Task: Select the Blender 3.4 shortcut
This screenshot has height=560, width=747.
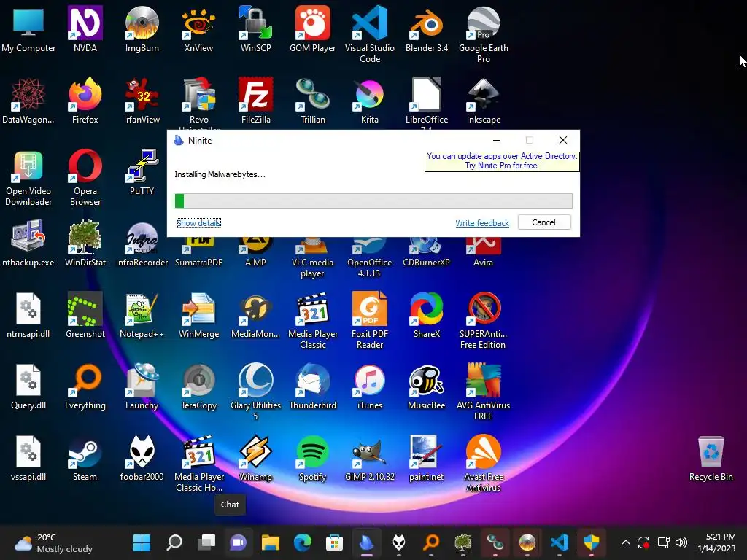Action: 426,29
